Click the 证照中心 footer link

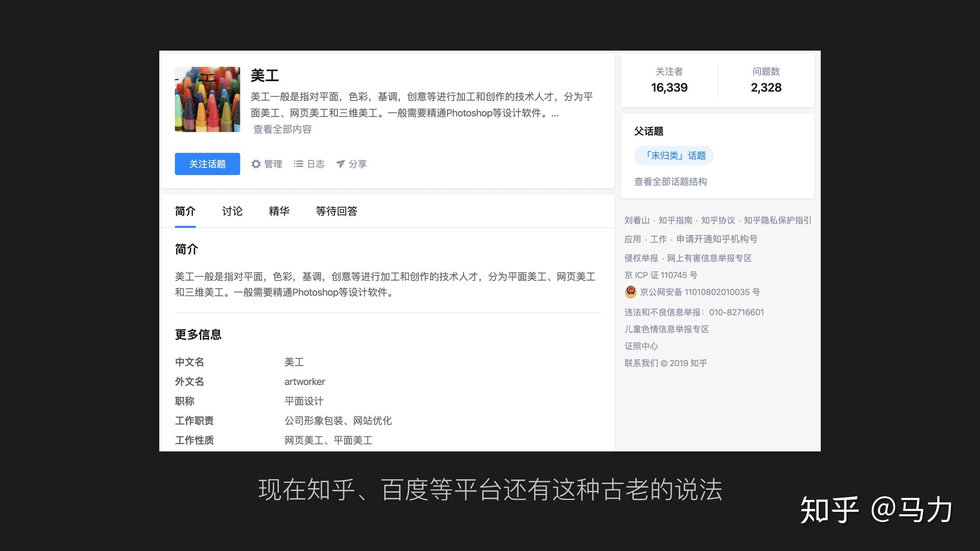pos(641,346)
